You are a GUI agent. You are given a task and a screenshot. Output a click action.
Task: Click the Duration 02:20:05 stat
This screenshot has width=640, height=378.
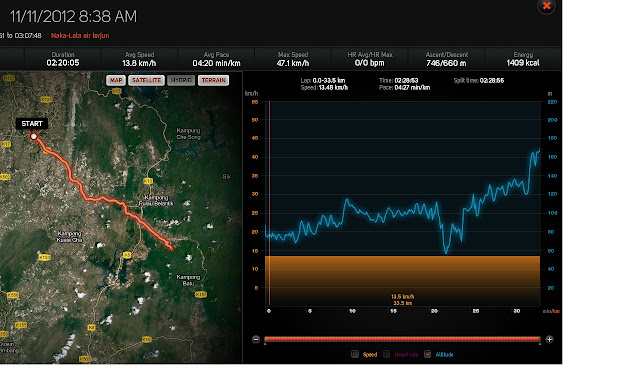pyautogui.click(x=63, y=59)
